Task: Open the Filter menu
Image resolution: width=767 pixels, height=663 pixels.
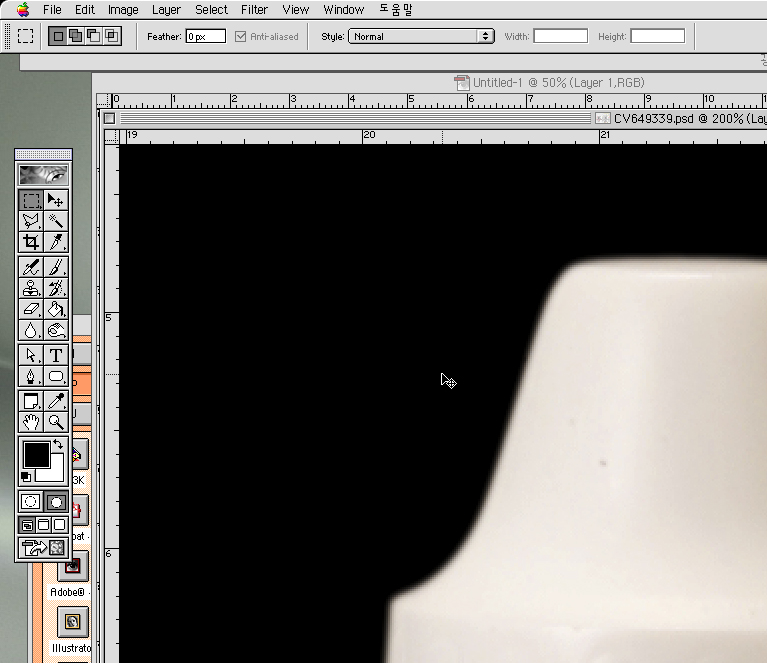Action: click(254, 9)
